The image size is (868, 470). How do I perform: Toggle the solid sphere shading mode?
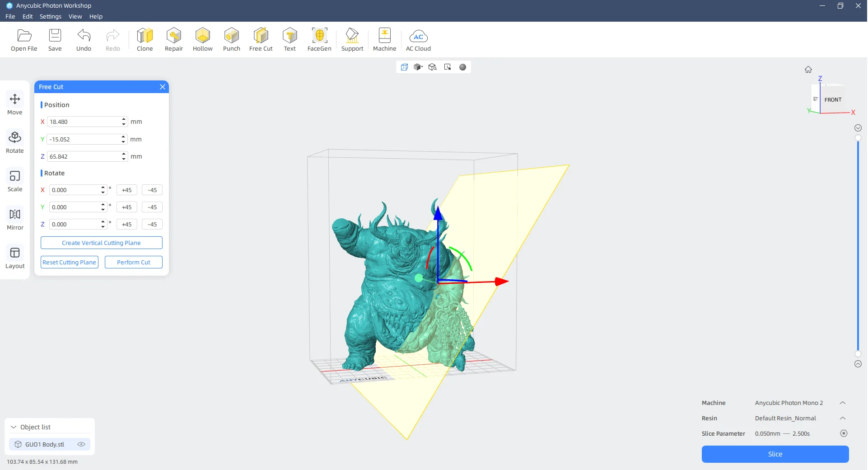462,67
